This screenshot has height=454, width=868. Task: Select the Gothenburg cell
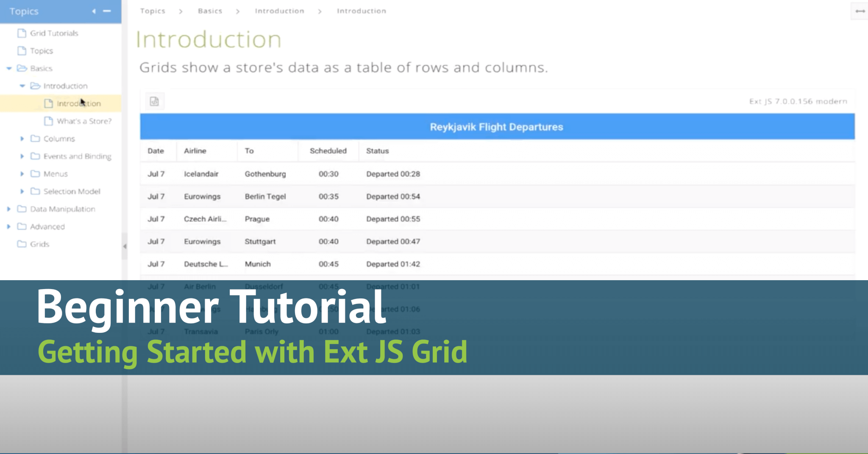pos(267,174)
